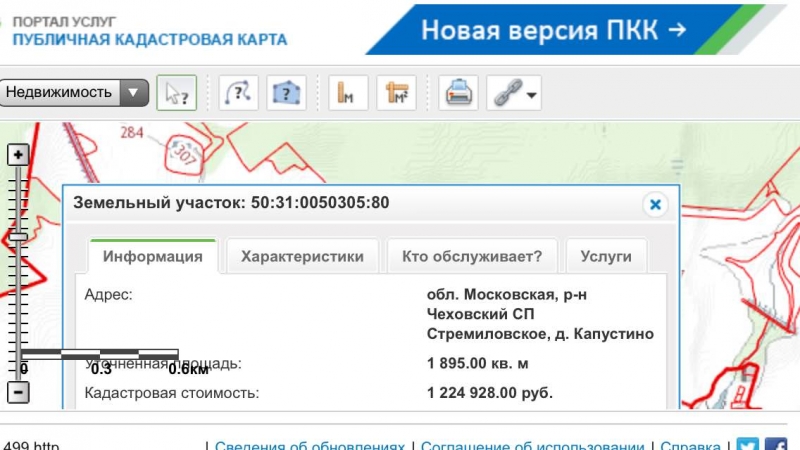This screenshot has height=450, width=800.
Task: Select the area value 1 895.00 кв. м
Action: [478, 363]
